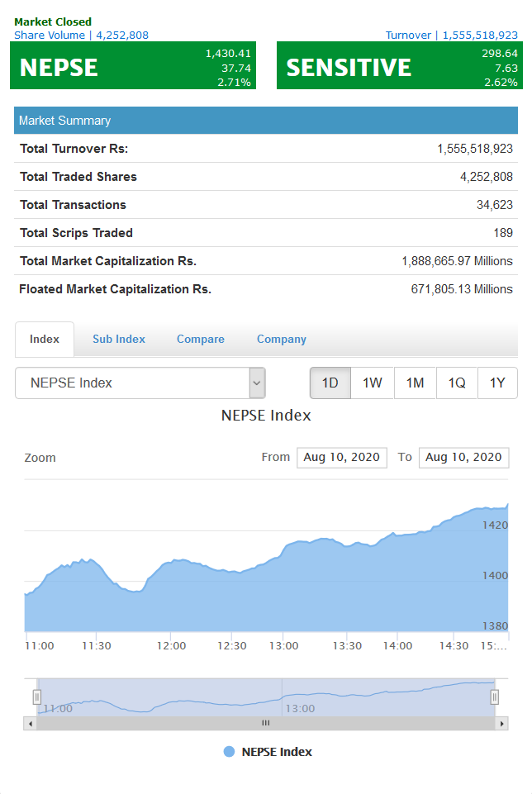Select the 1D range button
The height and width of the screenshot is (794, 532).
click(330, 383)
